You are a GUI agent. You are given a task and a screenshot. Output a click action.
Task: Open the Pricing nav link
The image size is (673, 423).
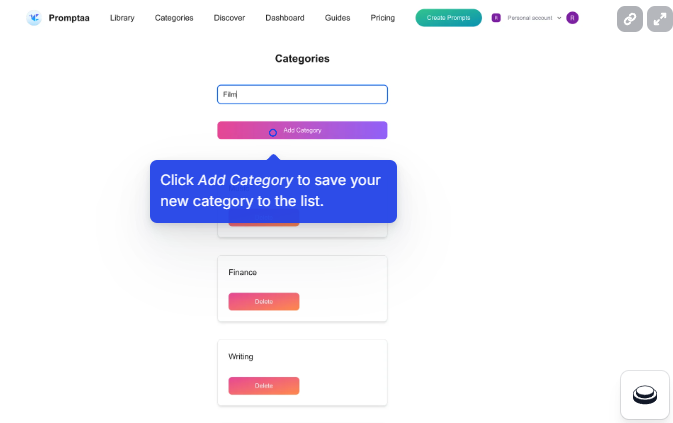(x=382, y=18)
